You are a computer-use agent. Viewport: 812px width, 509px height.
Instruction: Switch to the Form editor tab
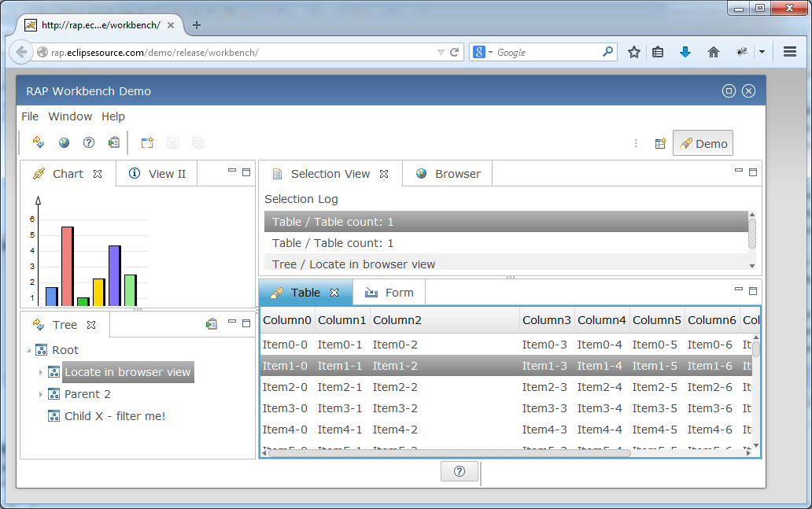pyautogui.click(x=389, y=293)
